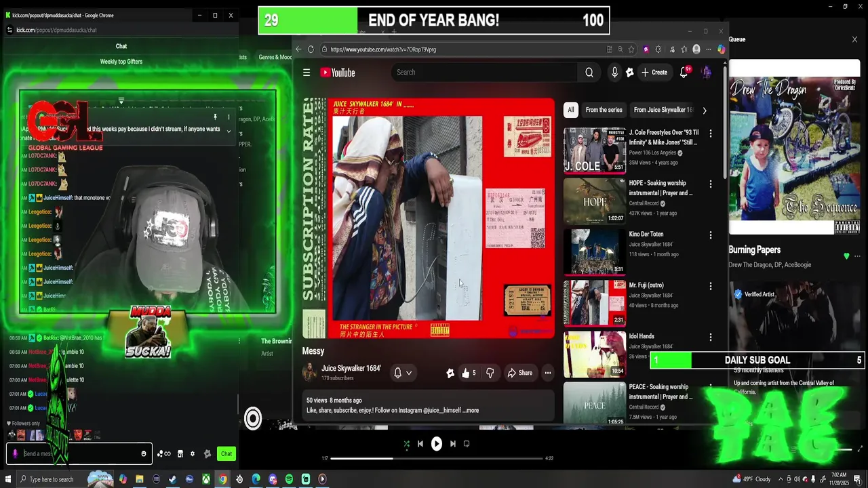Open Steam from the taskbar
The width and height of the screenshot is (868, 488).
pos(172,479)
